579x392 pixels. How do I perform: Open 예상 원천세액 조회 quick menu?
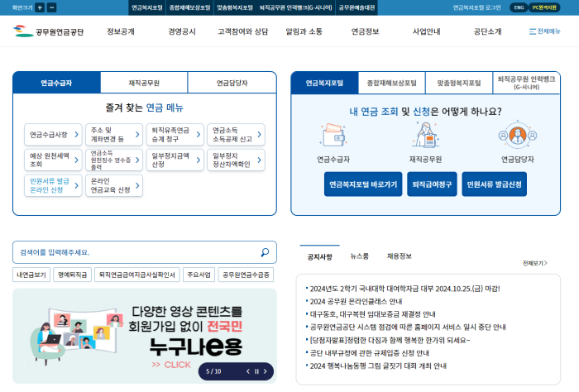53,160
